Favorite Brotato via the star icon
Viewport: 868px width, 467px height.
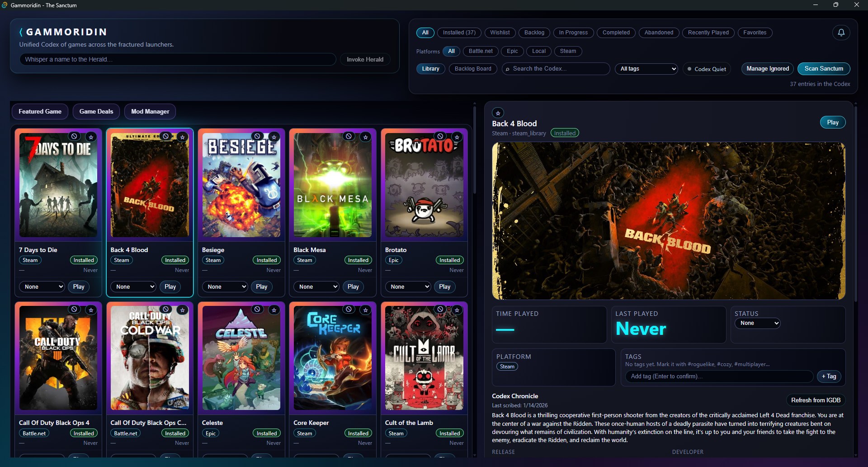[457, 136]
